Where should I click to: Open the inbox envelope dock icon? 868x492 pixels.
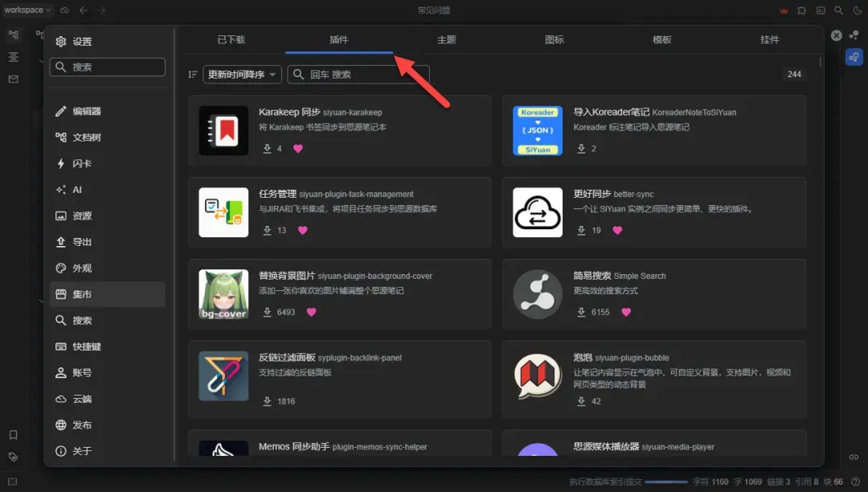click(14, 79)
